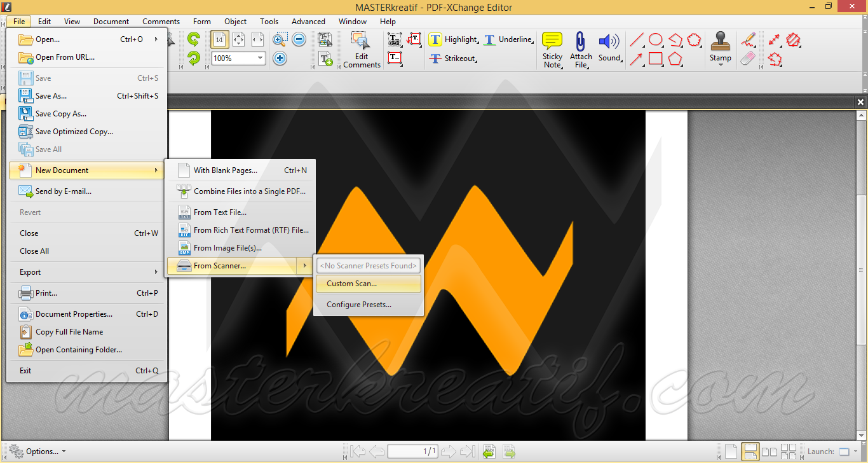The image size is (868, 463).
Task: Select the Oval shape tool
Action: click(x=656, y=41)
